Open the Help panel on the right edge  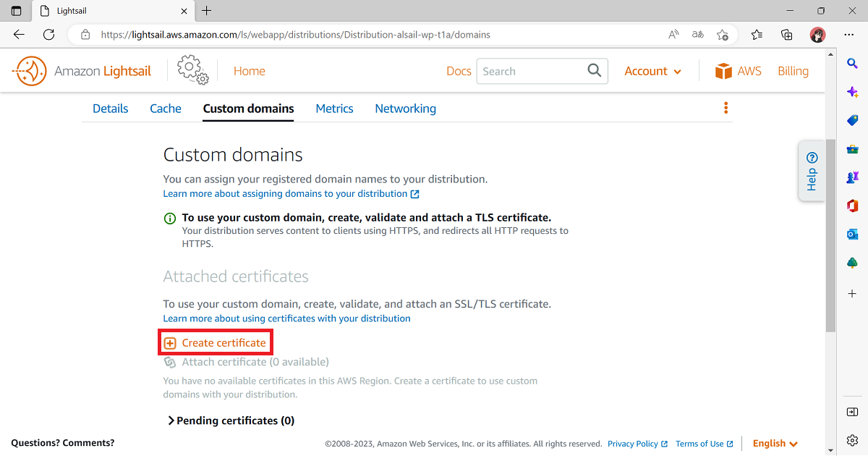pyautogui.click(x=812, y=171)
